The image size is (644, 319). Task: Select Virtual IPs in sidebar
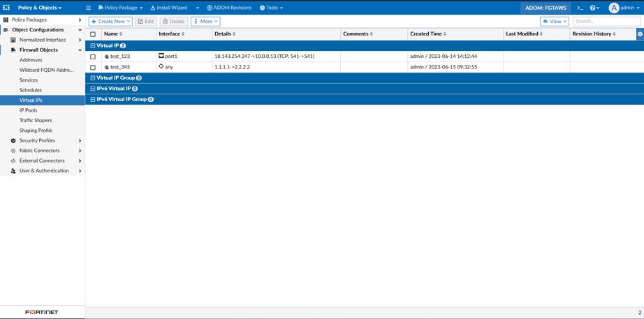(x=43, y=101)
